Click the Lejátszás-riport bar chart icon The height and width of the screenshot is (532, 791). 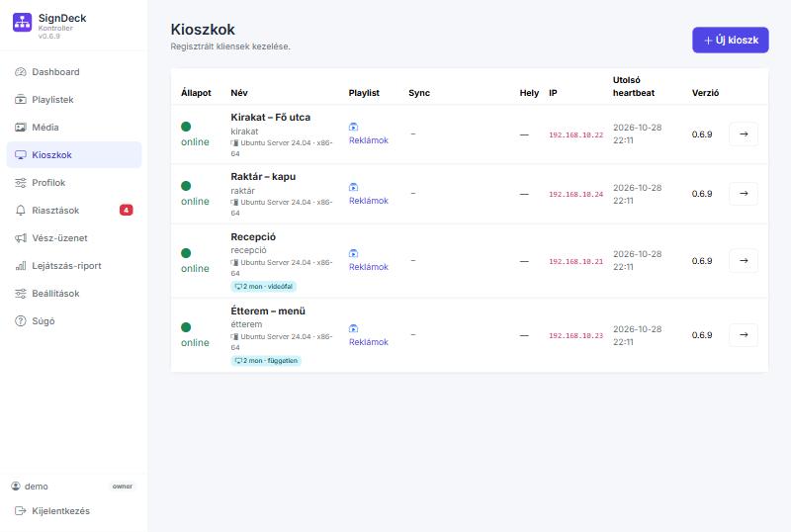[x=20, y=265]
